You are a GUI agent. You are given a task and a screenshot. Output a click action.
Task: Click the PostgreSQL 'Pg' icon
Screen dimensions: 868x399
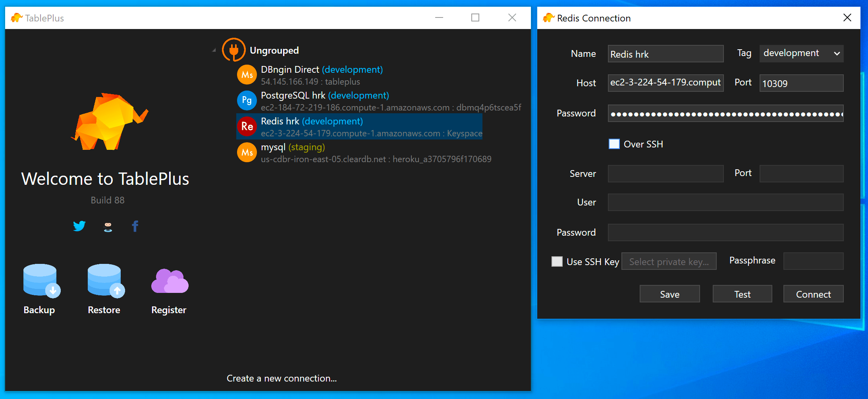[247, 100]
